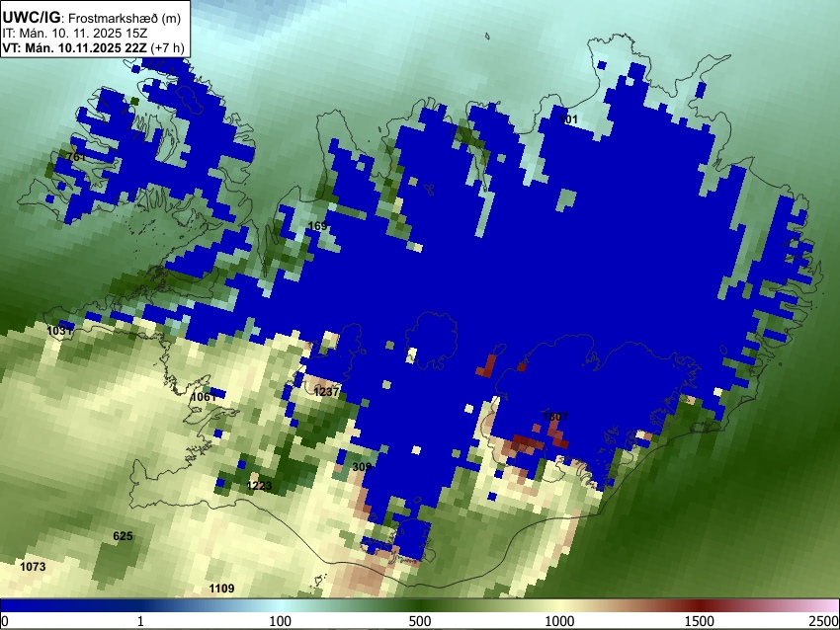Click the map value label 309
The image size is (840, 630).
362,467
